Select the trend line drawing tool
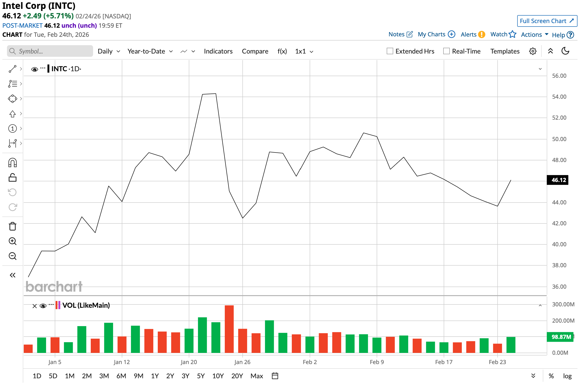Viewport: 584px width, 392px height. click(13, 69)
